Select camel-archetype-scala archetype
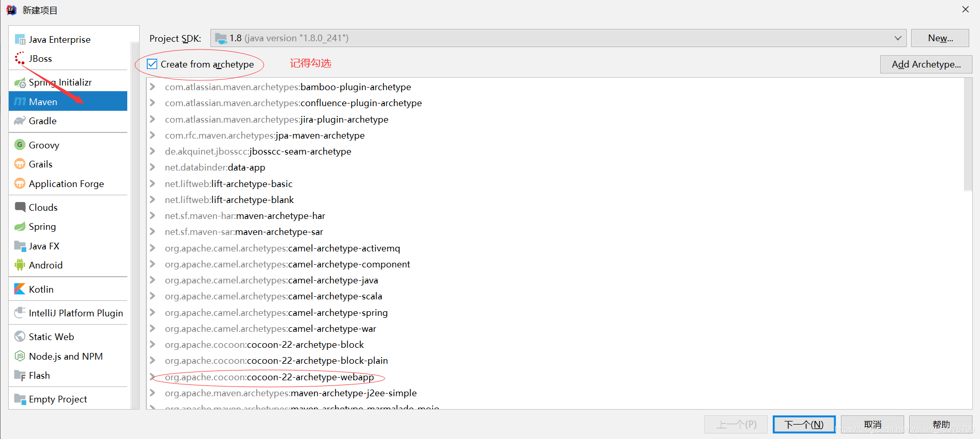 274,296
